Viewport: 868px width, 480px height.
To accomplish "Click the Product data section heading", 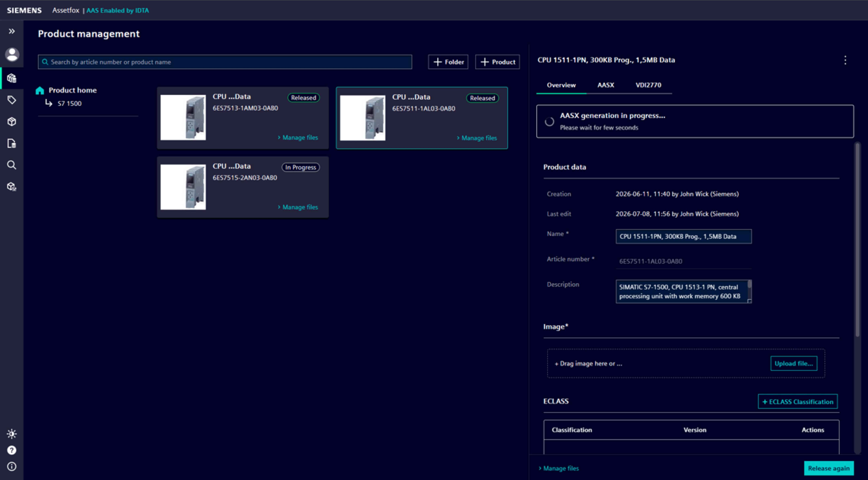I will (x=564, y=167).
